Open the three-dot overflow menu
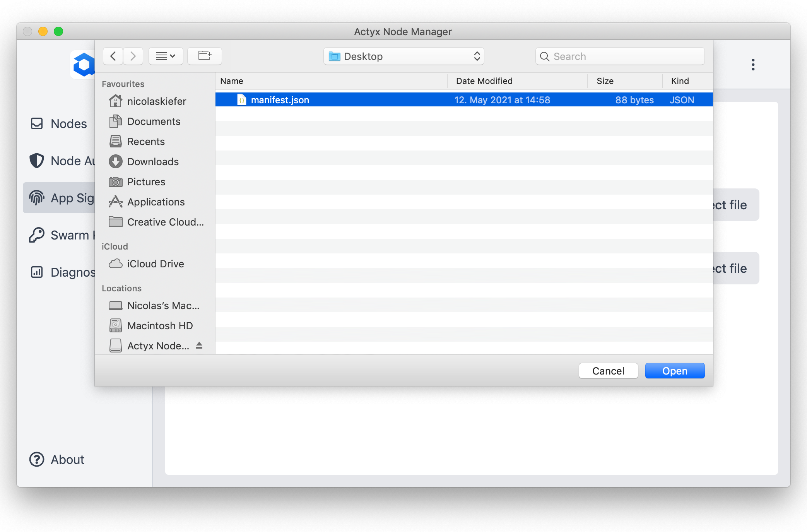The height and width of the screenshot is (532, 807). click(753, 65)
